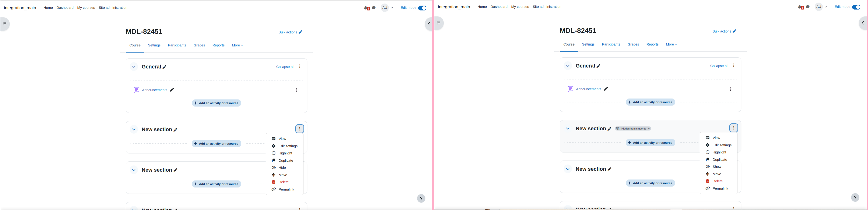
Task: Open AU user menu in left window
Action: [387, 8]
